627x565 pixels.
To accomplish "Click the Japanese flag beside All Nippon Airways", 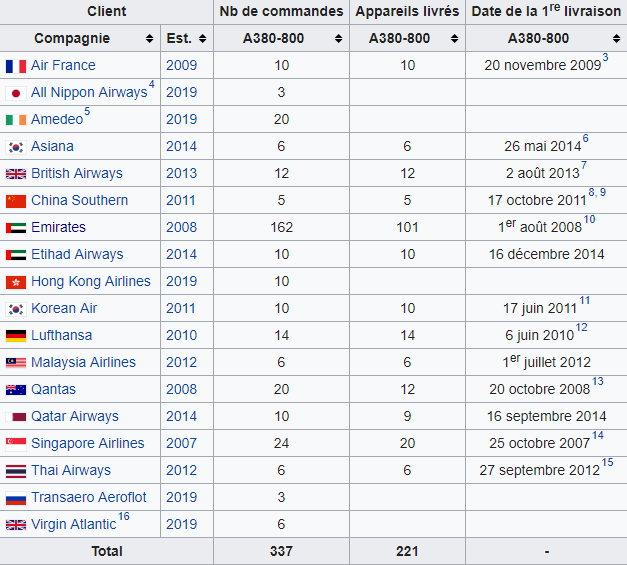I will point(16,93).
